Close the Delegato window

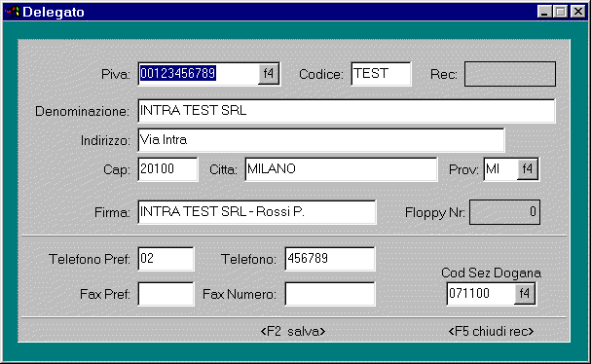(x=577, y=12)
